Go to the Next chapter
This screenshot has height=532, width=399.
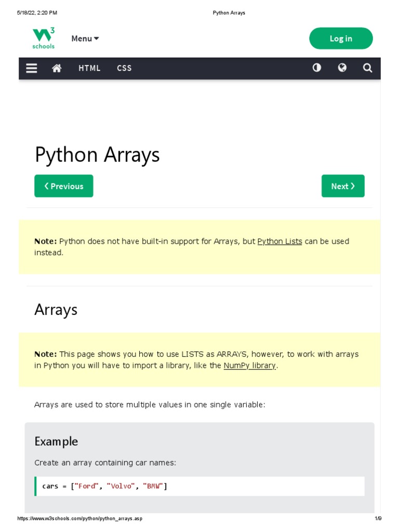(343, 186)
